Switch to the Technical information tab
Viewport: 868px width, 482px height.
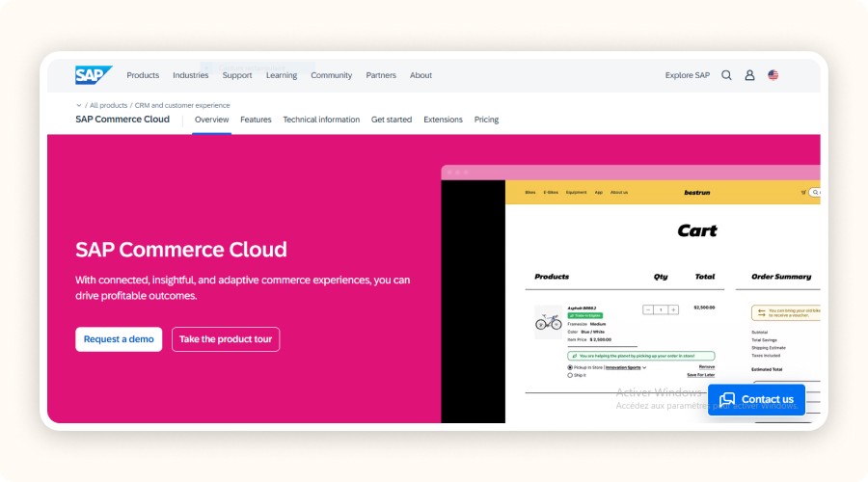click(321, 120)
